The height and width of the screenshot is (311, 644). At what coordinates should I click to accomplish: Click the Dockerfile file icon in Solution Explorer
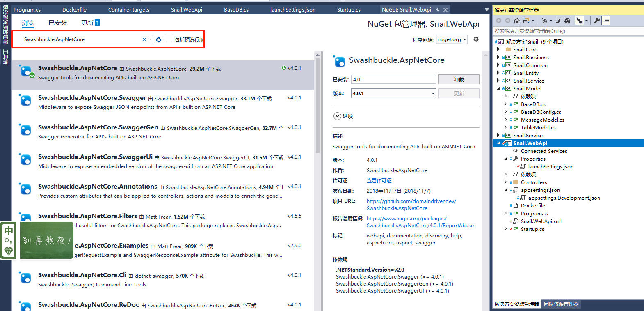pyautogui.click(x=516, y=206)
